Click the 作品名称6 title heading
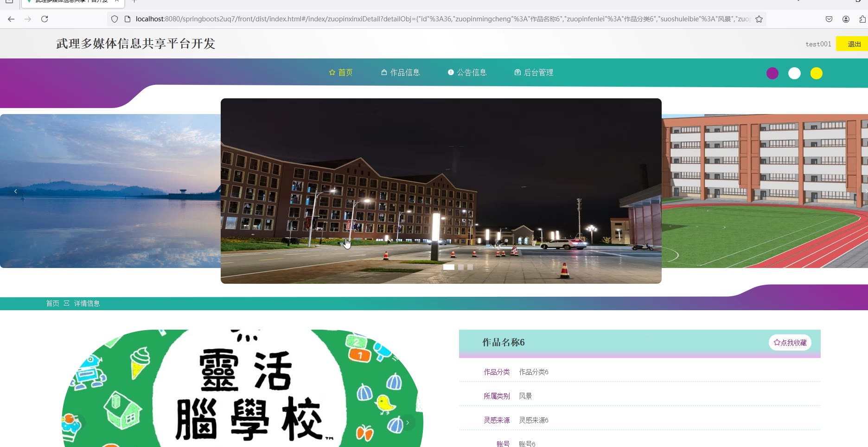Image resolution: width=868 pixels, height=447 pixels. pyautogui.click(x=504, y=342)
